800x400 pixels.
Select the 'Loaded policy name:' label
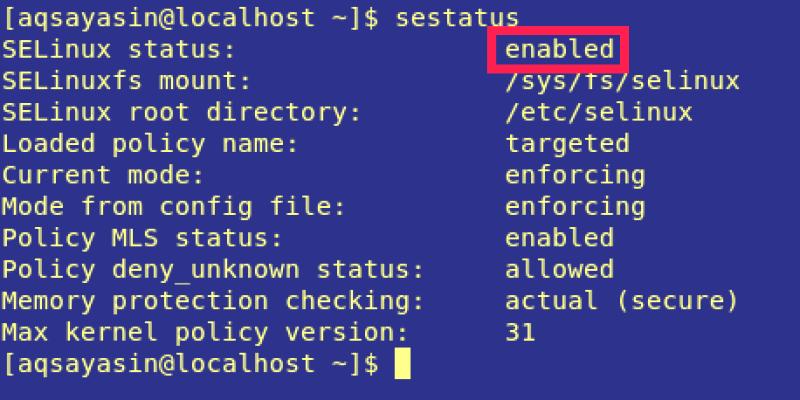pos(151,144)
